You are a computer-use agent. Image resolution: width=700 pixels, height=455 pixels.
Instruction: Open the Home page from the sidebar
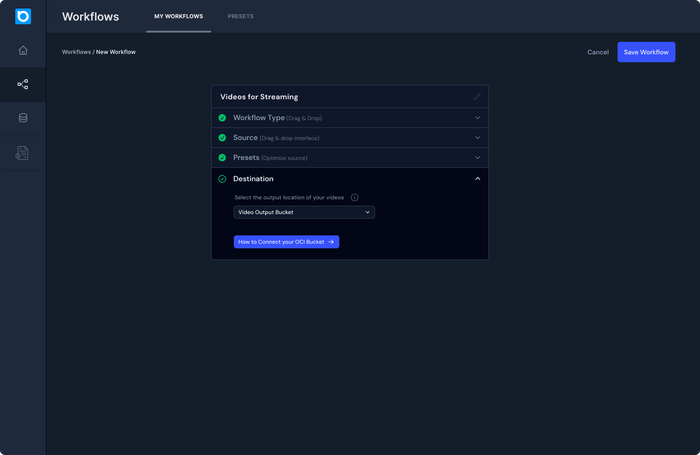pos(22,51)
